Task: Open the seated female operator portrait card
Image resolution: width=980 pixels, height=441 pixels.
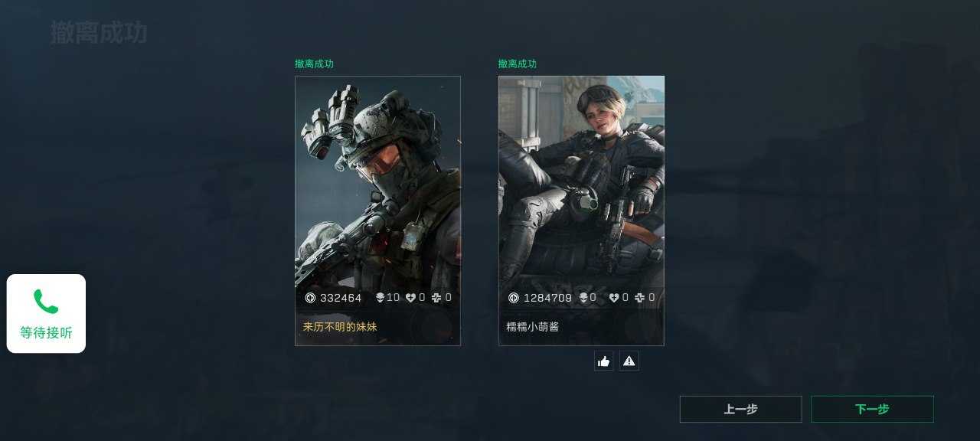Action: click(x=581, y=211)
